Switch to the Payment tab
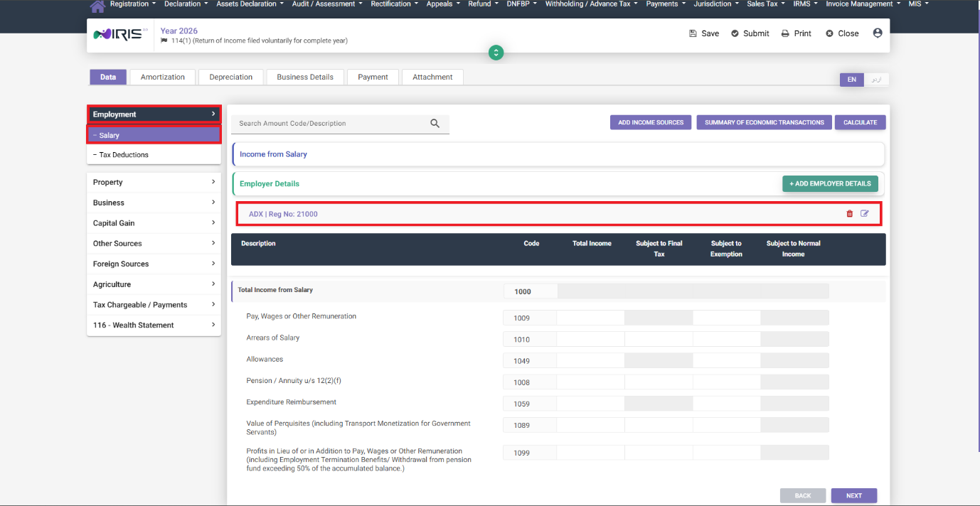Screen dimensions: 980x506 pos(373,77)
